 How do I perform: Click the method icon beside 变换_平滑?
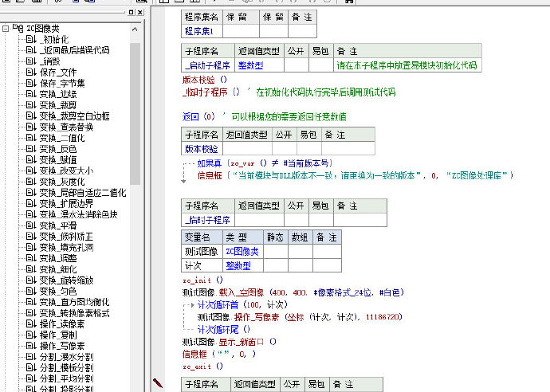(x=31, y=225)
